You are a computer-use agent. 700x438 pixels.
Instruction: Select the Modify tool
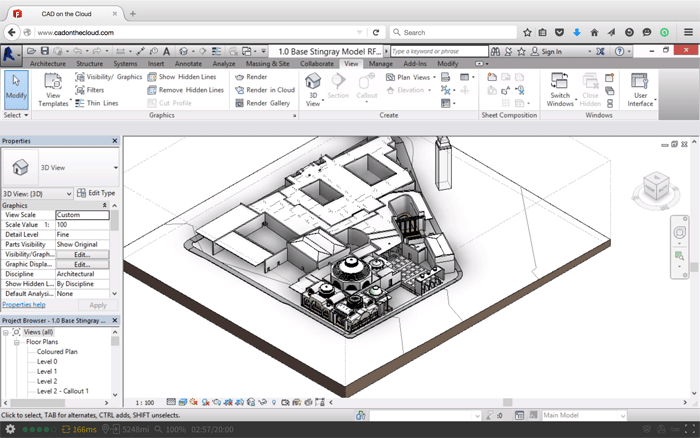click(17, 89)
